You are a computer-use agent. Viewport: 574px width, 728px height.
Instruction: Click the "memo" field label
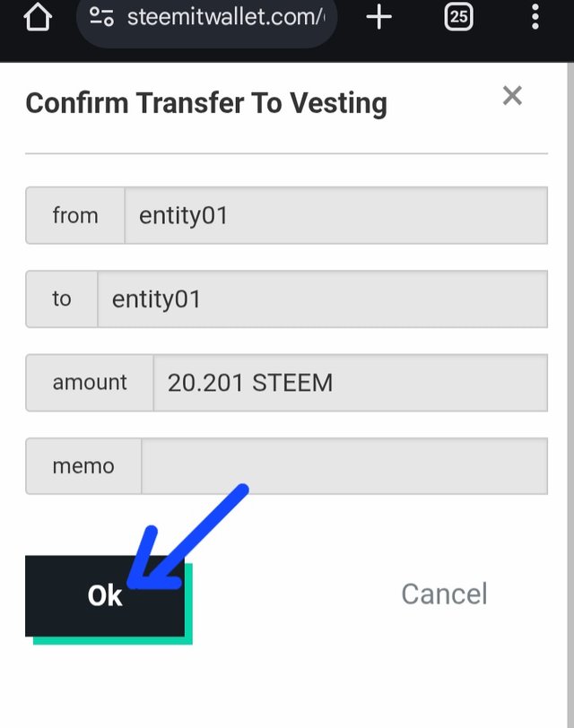pos(83,466)
